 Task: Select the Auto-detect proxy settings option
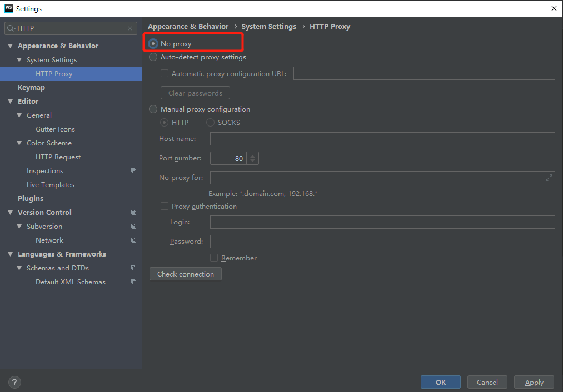153,57
